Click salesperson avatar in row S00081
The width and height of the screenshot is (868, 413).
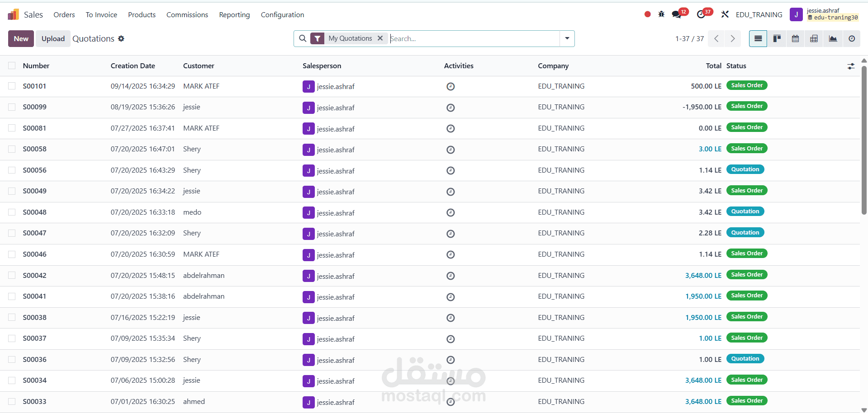(x=308, y=129)
